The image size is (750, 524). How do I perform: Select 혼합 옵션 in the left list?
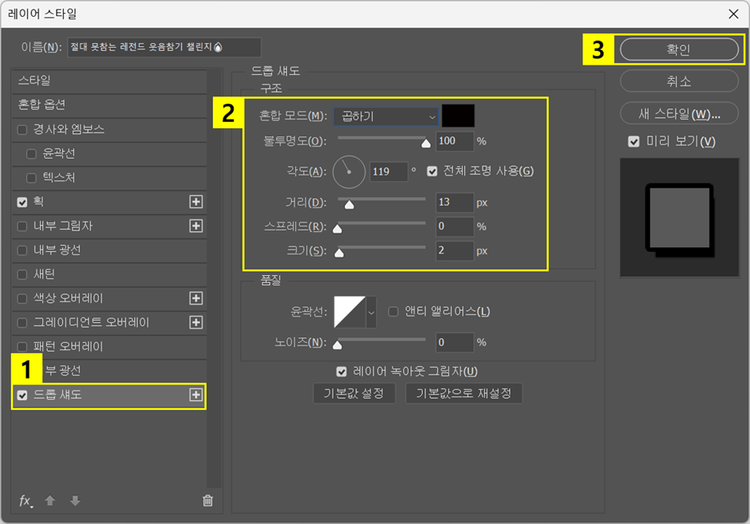pos(109,105)
